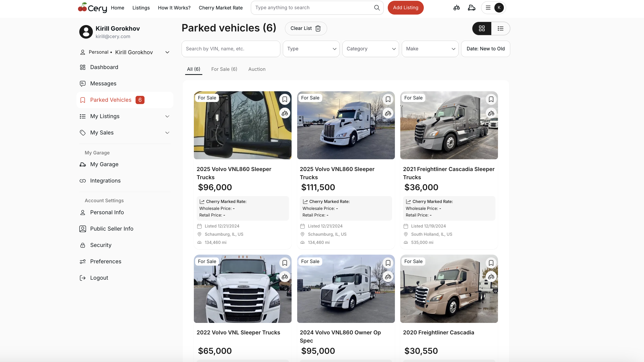This screenshot has width=644, height=362.
Task: Unpark the $96,000 Volvo via bookmark icon
Action: point(285,99)
